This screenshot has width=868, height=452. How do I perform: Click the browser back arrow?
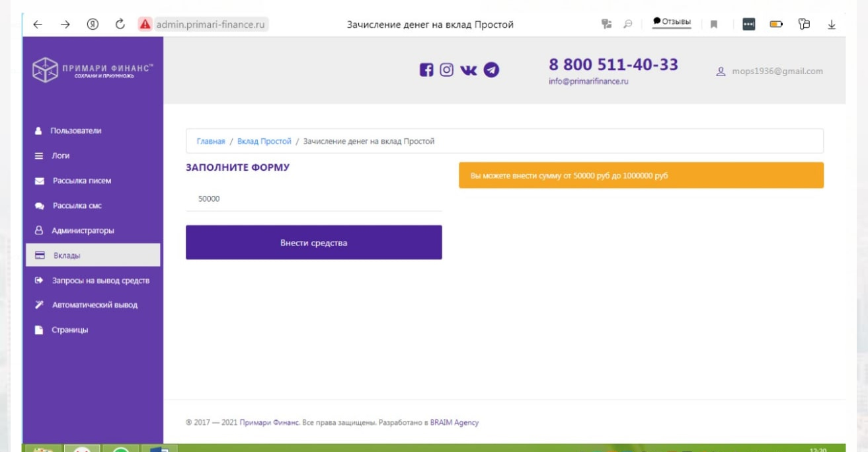tap(38, 24)
